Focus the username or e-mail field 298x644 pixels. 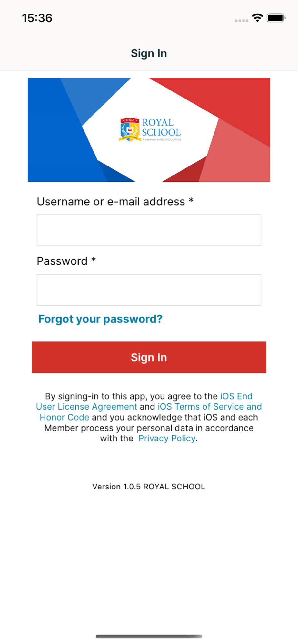149,230
